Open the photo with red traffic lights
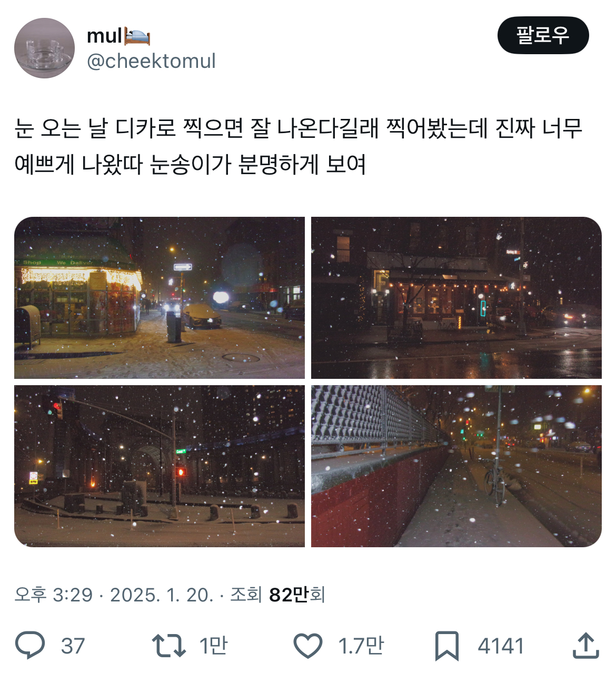Screen dimensions: 616x683 [x=160, y=466]
